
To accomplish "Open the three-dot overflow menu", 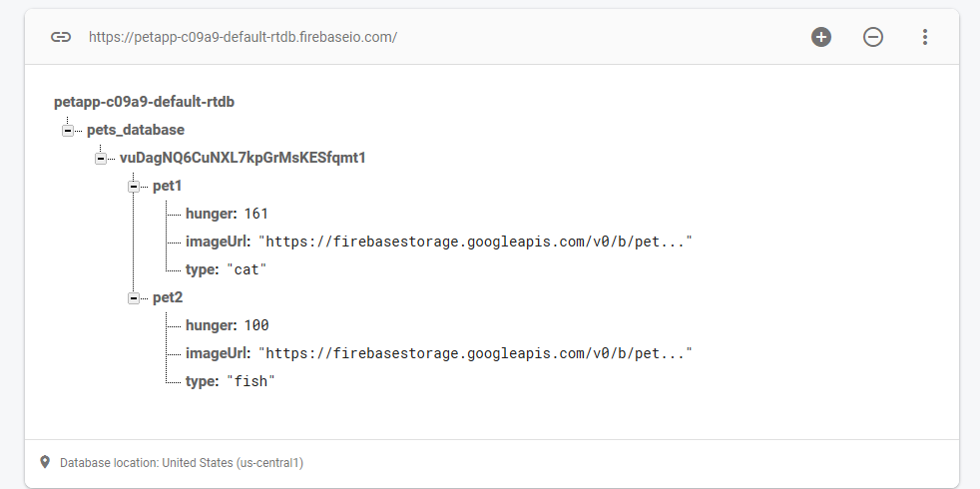I will (925, 37).
